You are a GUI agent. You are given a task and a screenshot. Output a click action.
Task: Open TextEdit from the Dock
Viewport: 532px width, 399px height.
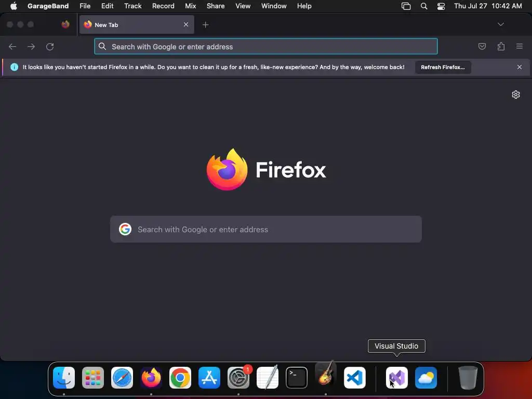pos(268,377)
